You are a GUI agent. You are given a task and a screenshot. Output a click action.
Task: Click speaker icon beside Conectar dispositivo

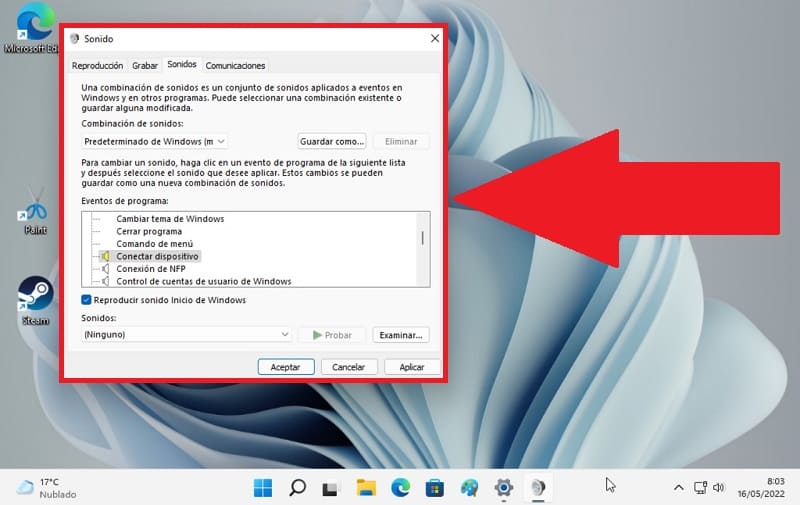(x=105, y=256)
